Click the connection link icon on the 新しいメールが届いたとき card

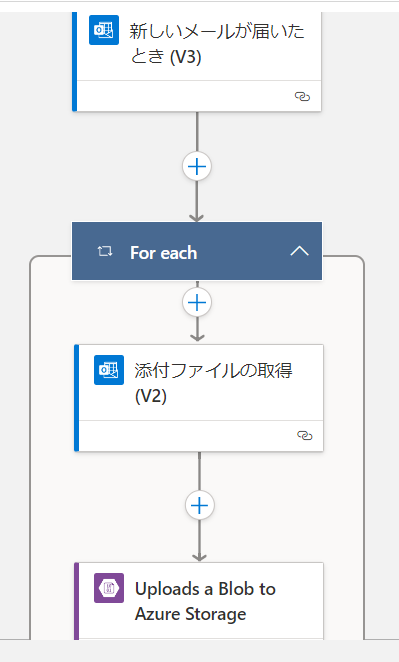[302, 97]
